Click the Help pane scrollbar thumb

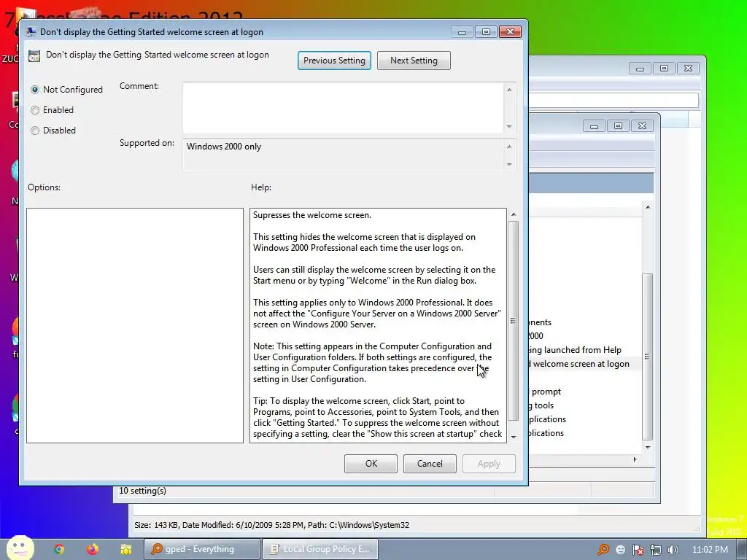514,321
